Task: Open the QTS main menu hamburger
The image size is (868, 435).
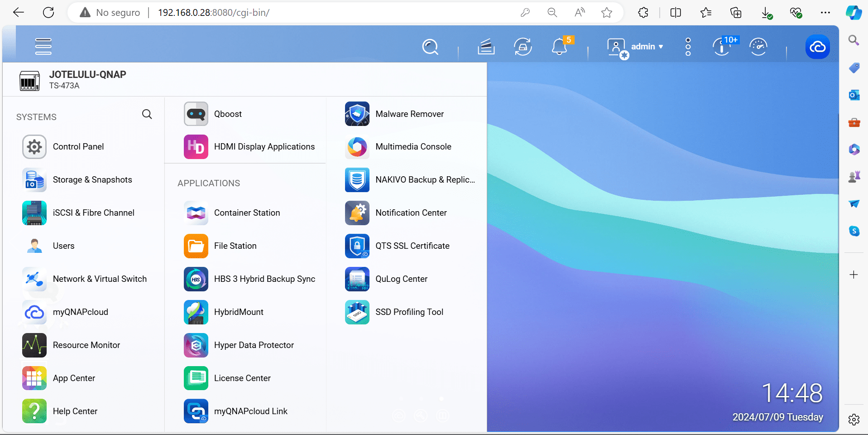Action: click(x=43, y=46)
